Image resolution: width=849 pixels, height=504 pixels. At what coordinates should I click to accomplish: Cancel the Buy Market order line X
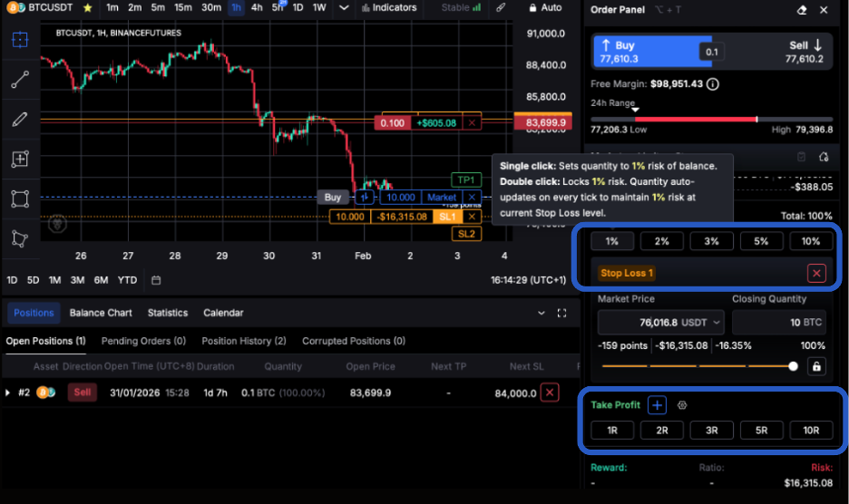tap(472, 197)
